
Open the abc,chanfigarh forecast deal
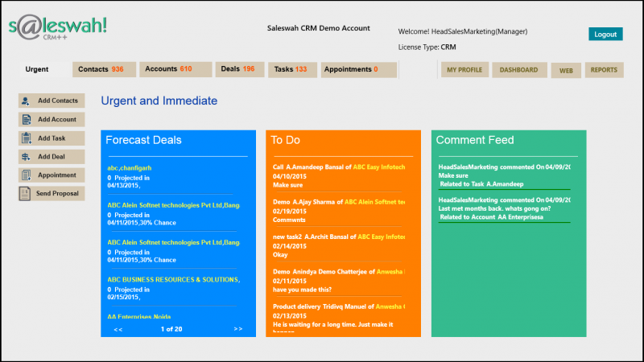[130, 168]
